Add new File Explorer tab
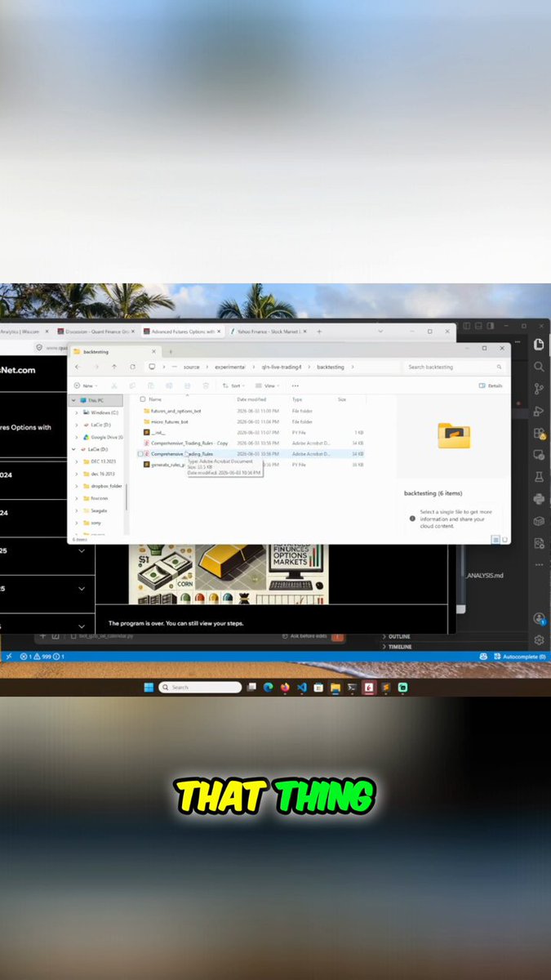551x980 pixels. (170, 351)
